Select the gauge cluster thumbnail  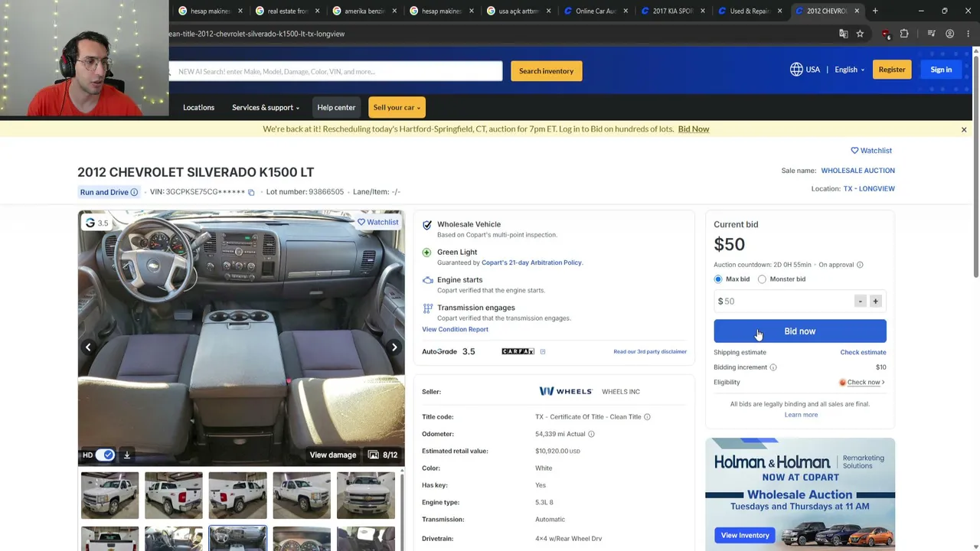click(302, 539)
